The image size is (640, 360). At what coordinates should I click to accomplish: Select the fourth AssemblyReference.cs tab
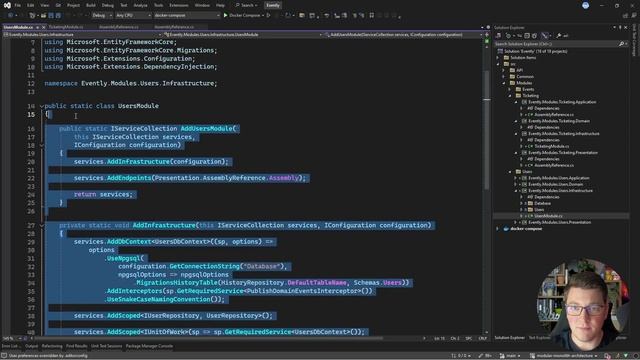click(174, 27)
